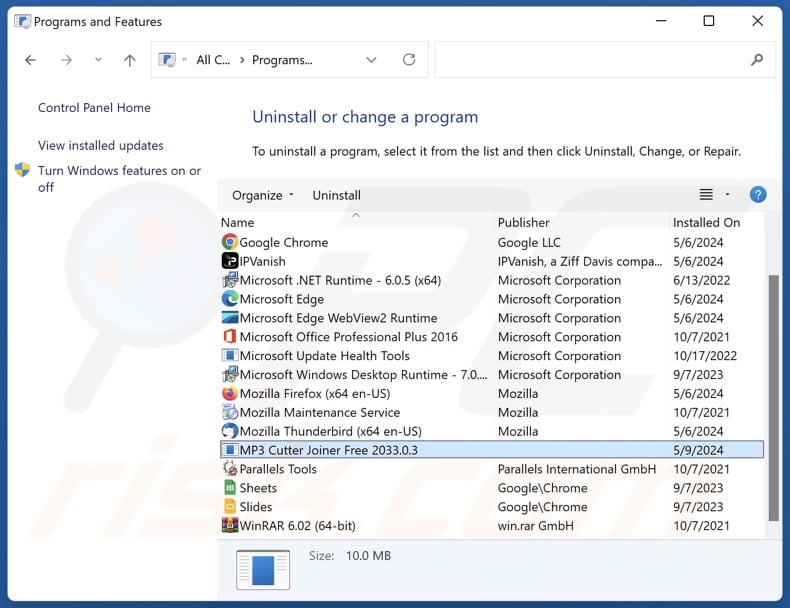This screenshot has width=790, height=608.
Task: Click the Edge WebView2 Runtime icon
Action: (x=230, y=318)
